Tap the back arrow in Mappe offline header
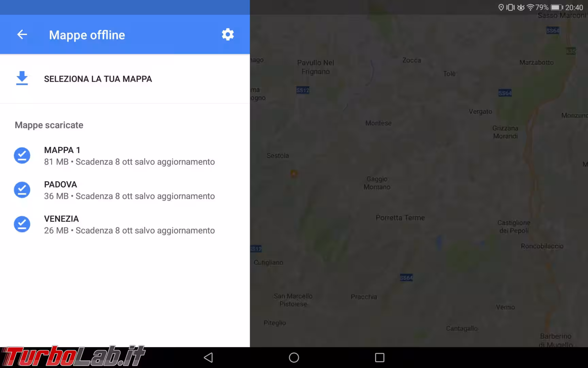 (22, 34)
